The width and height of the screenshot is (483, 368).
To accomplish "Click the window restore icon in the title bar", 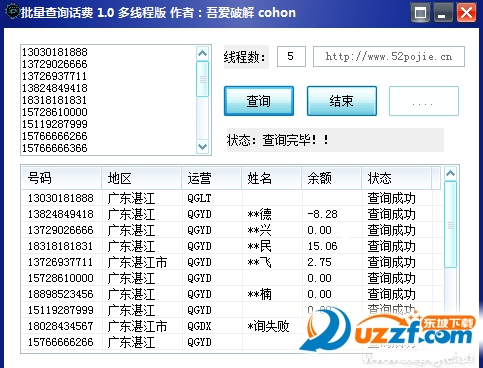I will [x=420, y=13].
